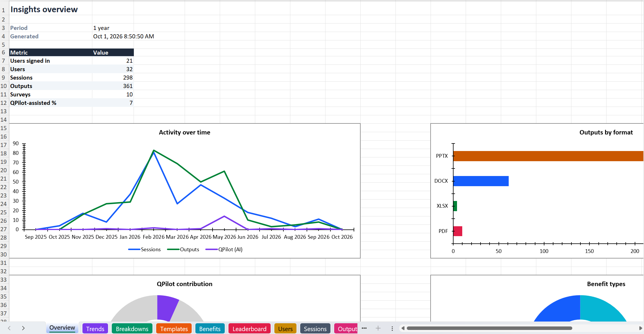This screenshot has height=334, width=644.
Task: Open the Users sheet tab
Action: [x=285, y=328]
